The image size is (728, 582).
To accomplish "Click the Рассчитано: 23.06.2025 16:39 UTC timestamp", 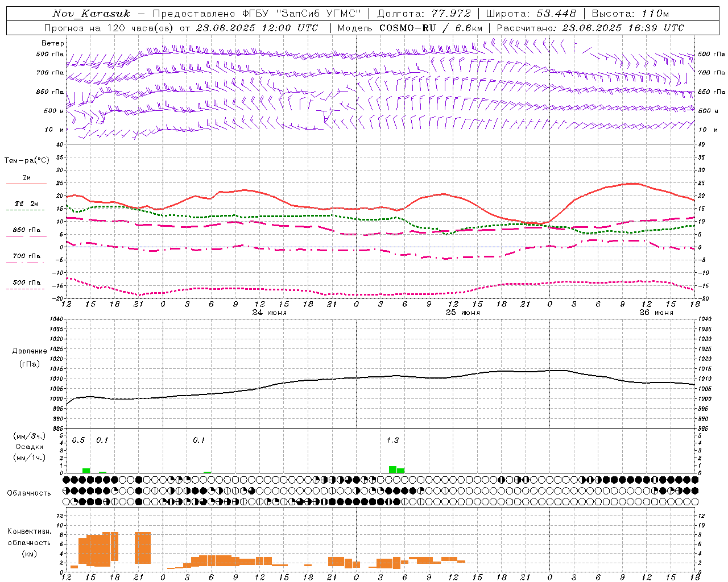I will coord(590,28).
